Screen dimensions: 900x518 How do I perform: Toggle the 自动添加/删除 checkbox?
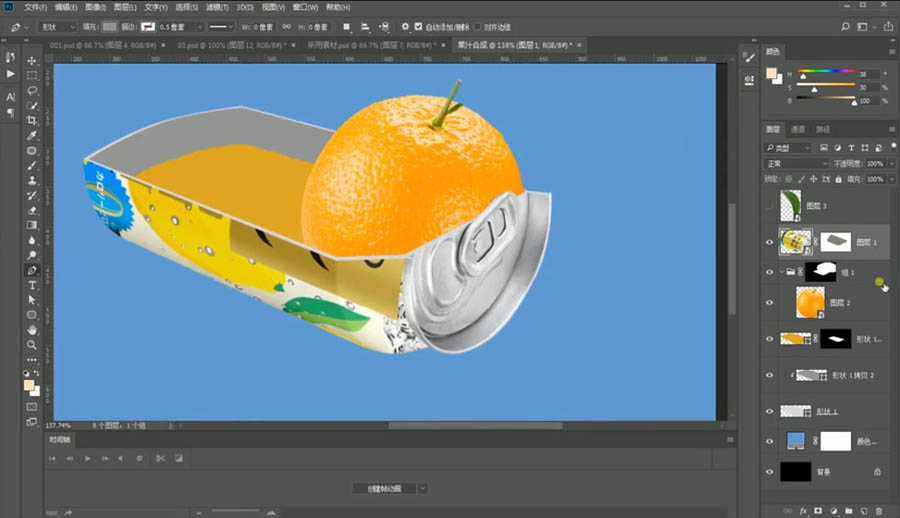pos(420,26)
